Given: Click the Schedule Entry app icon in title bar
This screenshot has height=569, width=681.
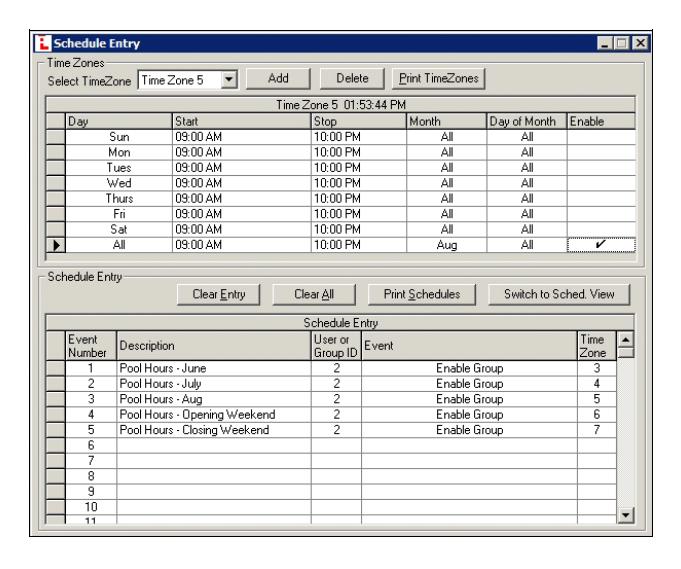Looking at the screenshot, I should (43, 43).
